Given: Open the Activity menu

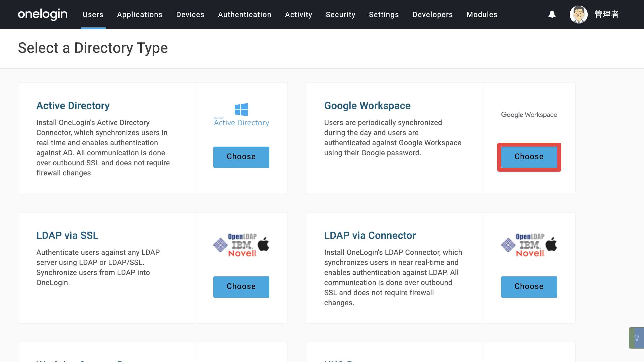Looking at the screenshot, I should 298,15.
